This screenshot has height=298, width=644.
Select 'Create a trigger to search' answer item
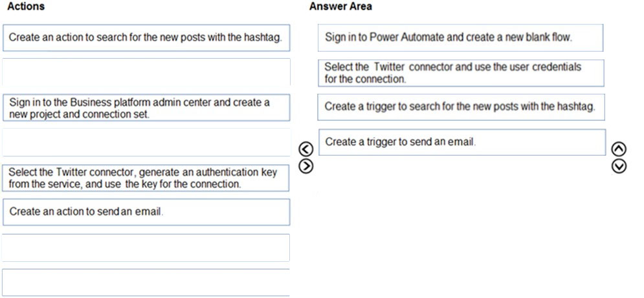point(461,107)
